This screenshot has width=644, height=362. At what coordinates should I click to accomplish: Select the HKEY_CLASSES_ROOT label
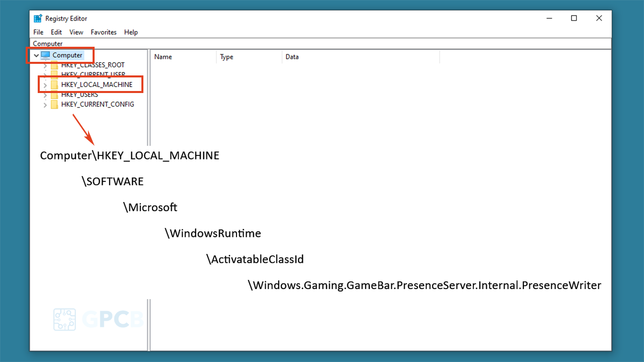(x=93, y=65)
